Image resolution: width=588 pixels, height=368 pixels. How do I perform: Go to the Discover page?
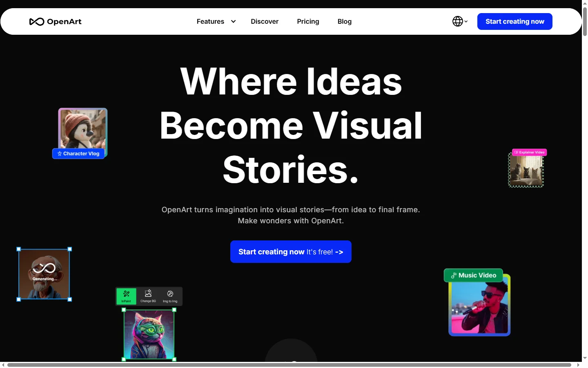(265, 21)
